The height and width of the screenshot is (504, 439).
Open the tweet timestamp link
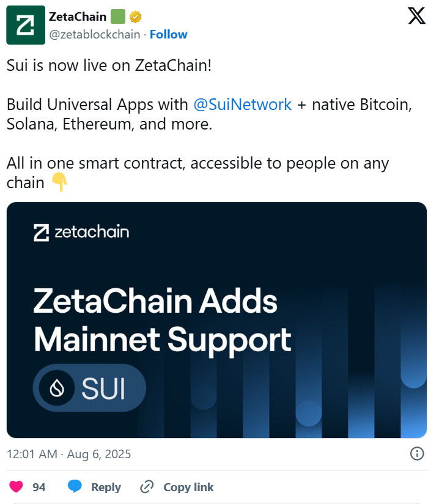click(69, 454)
